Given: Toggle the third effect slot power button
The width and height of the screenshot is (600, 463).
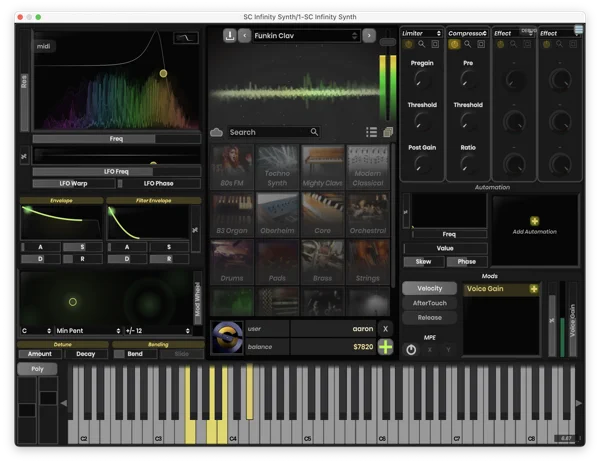Looking at the screenshot, I should [x=500, y=44].
